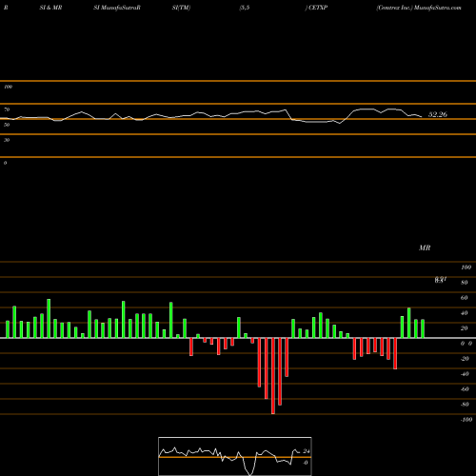The image size is (476, 476).
Task: Click the value 24 inside the mini chart
Action: (x=307, y=451)
